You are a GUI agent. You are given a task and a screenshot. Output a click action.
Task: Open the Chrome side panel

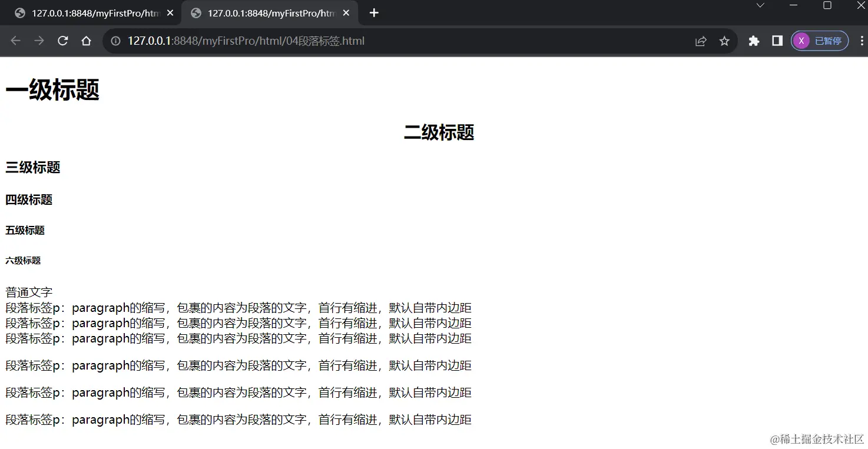[777, 41]
